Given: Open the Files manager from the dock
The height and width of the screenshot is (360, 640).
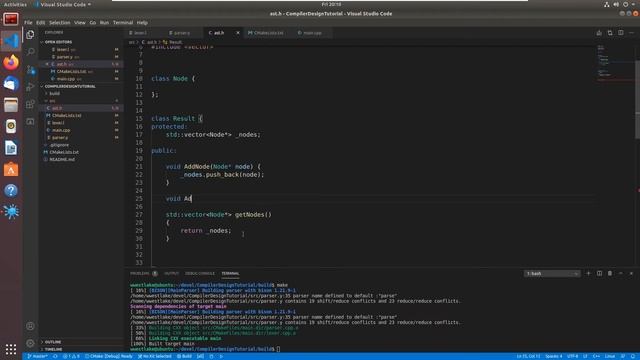Looking at the screenshot, I should pos(11,105).
